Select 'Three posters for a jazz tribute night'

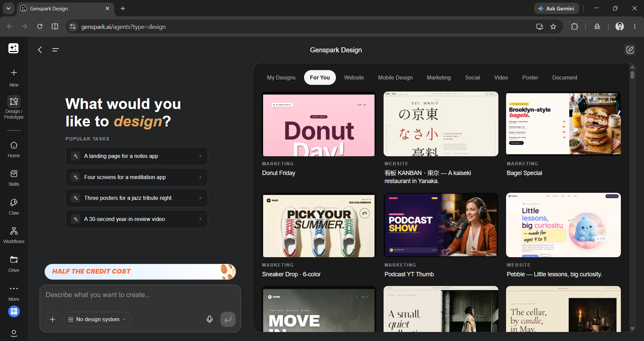point(137,198)
